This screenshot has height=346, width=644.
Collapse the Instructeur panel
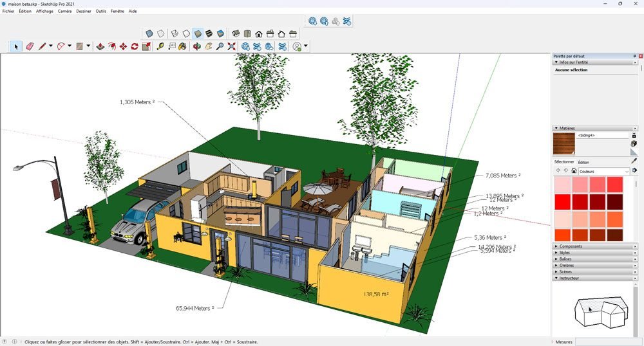point(594,278)
